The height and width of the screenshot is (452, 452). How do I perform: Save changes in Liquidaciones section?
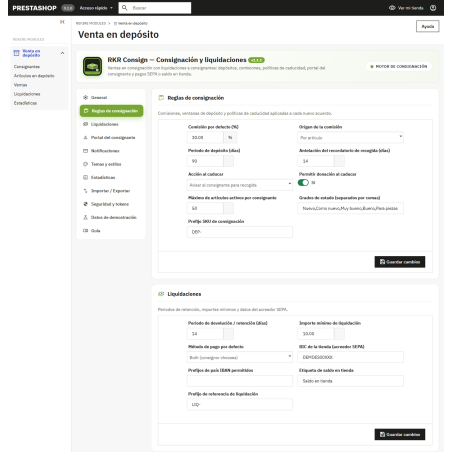pyautogui.click(x=400, y=434)
